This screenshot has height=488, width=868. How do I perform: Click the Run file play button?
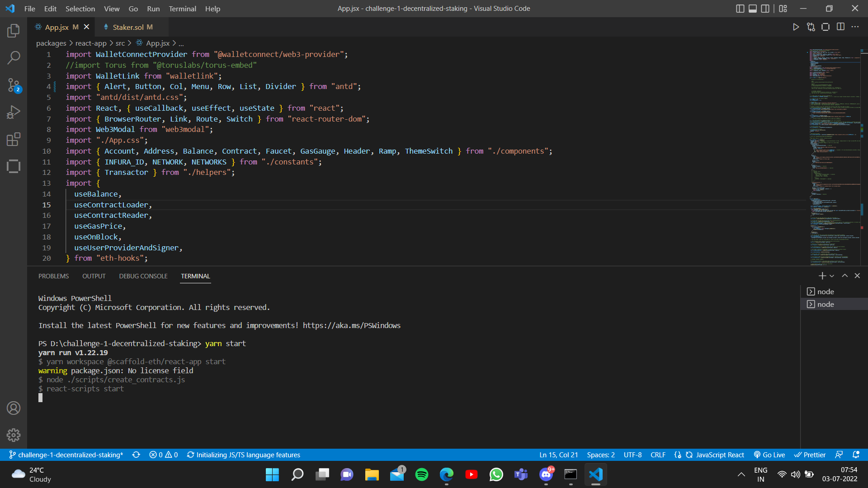[796, 27]
